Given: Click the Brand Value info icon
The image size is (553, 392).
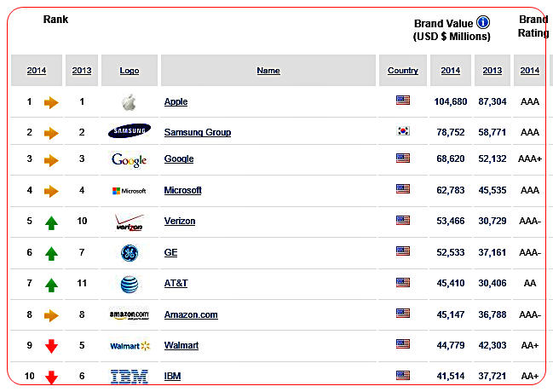Looking at the screenshot, I should (483, 22).
